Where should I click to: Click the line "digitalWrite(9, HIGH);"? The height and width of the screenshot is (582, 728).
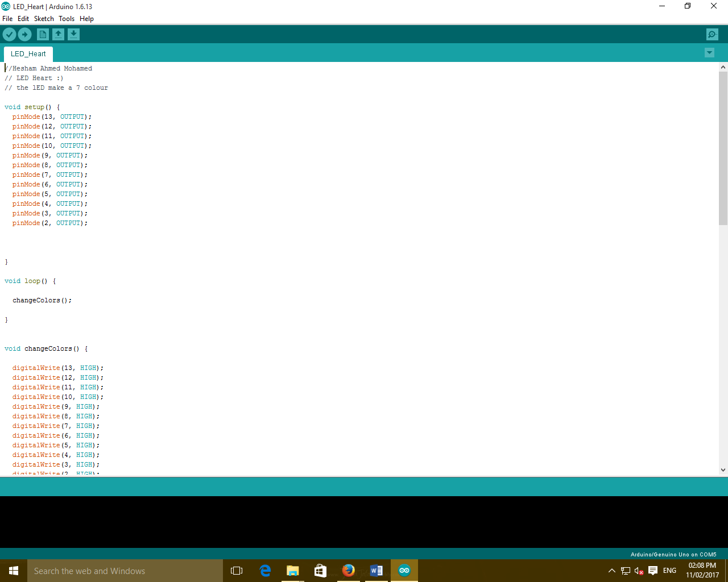pos(56,406)
